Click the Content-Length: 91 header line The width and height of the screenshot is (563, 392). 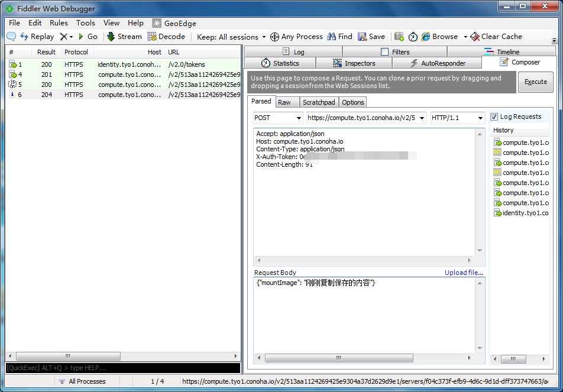pyautogui.click(x=284, y=165)
